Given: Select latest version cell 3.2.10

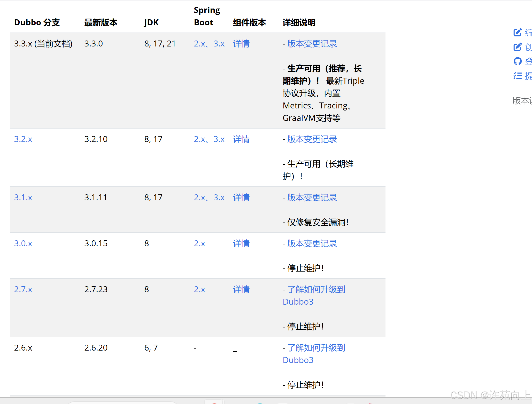Looking at the screenshot, I should (96, 139).
